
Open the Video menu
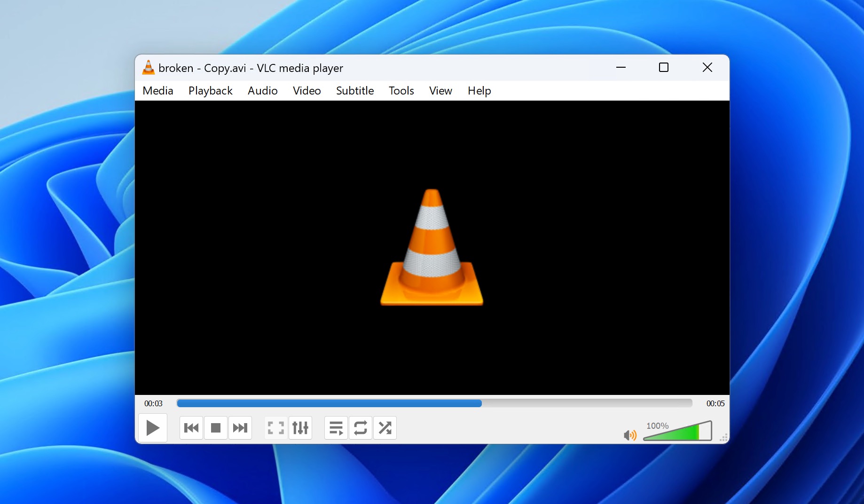tap(307, 91)
